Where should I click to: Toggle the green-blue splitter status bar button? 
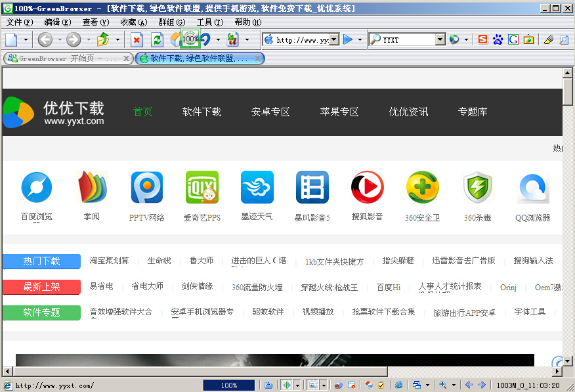[287, 385]
